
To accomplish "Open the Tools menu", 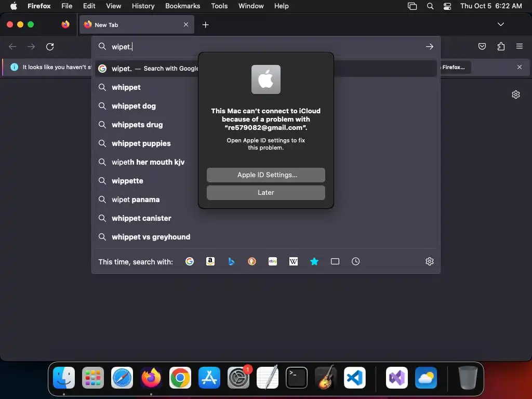I will 219,6.
